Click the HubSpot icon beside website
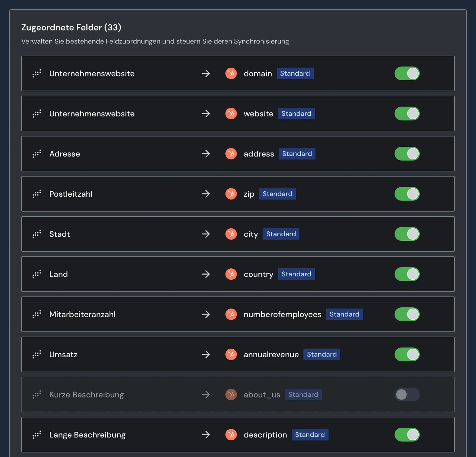The image size is (476, 457). click(x=231, y=114)
